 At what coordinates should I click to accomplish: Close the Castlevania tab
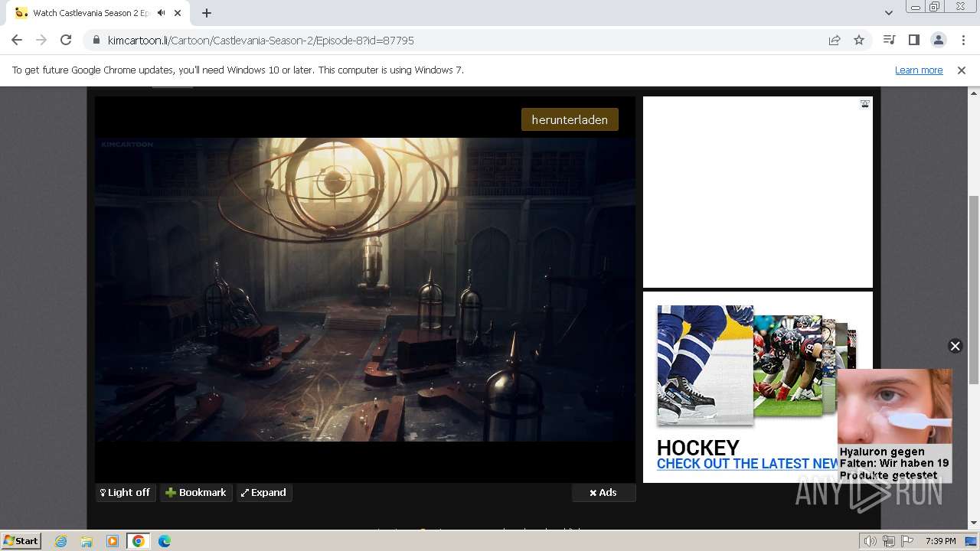(x=178, y=13)
